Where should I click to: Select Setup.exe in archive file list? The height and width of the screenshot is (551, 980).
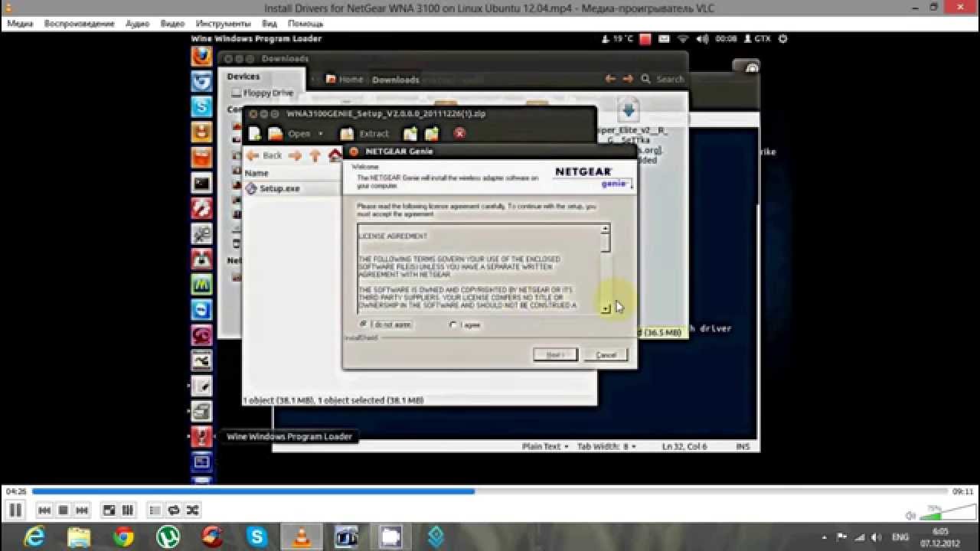click(x=273, y=188)
